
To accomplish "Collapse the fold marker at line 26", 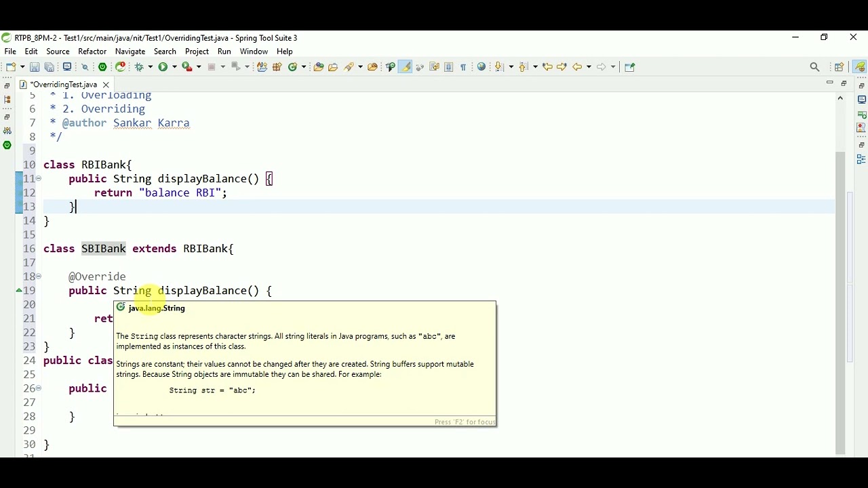I will (x=39, y=388).
